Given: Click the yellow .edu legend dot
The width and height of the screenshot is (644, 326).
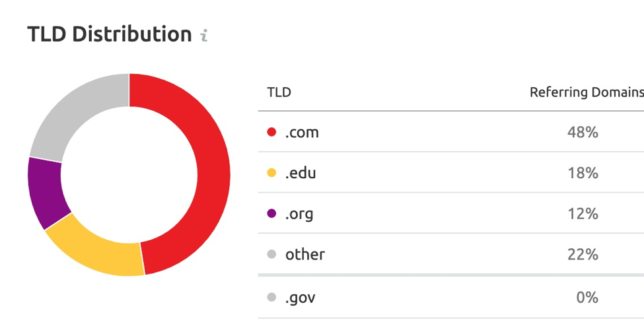Looking at the screenshot, I should coord(271,172).
